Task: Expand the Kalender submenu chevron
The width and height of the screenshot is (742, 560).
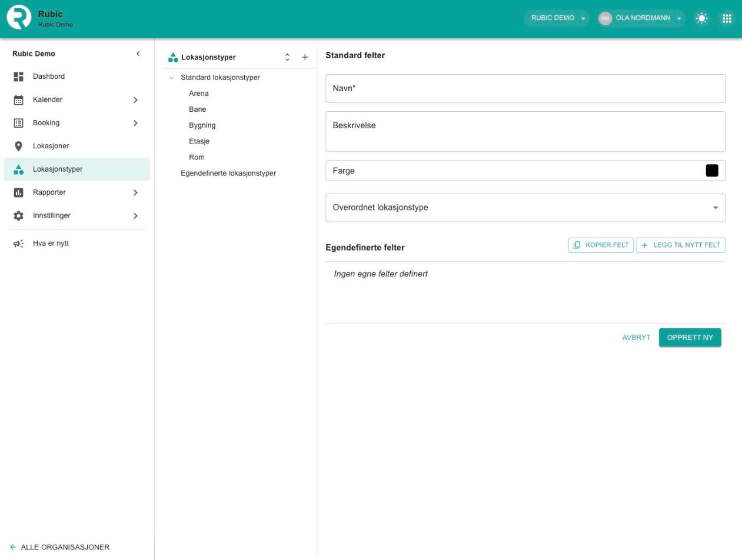Action: pos(136,100)
